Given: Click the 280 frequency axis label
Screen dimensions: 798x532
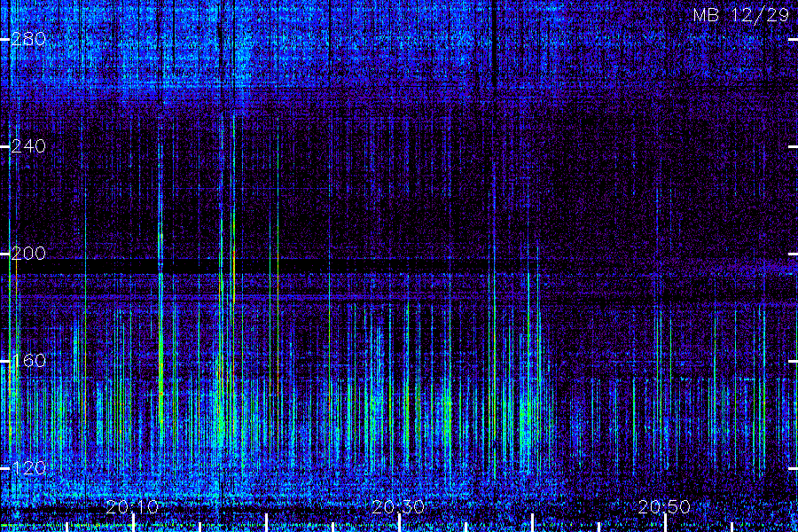Looking at the screenshot, I should pyautogui.click(x=28, y=39).
